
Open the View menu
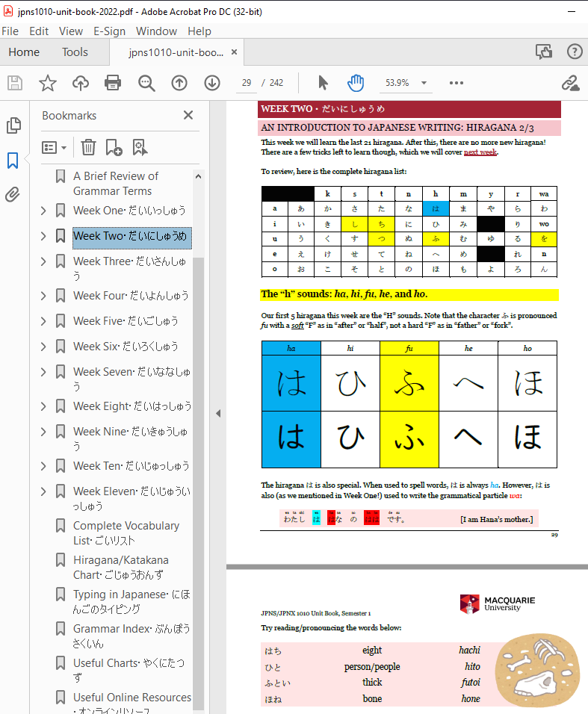click(70, 31)
